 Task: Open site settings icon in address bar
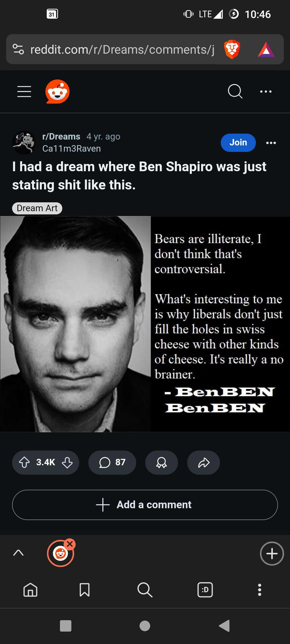[x=18, y=49]
